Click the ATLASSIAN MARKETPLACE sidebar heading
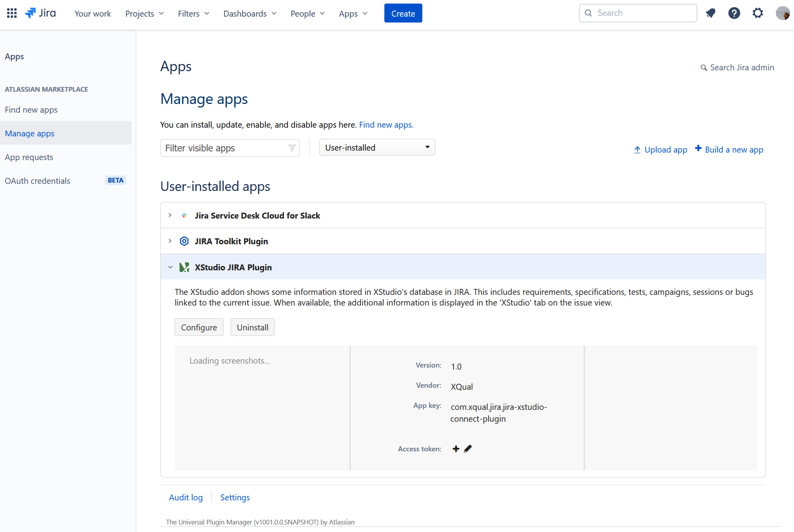This screenshot has width=794, height=532. click(x=46, y=89)
